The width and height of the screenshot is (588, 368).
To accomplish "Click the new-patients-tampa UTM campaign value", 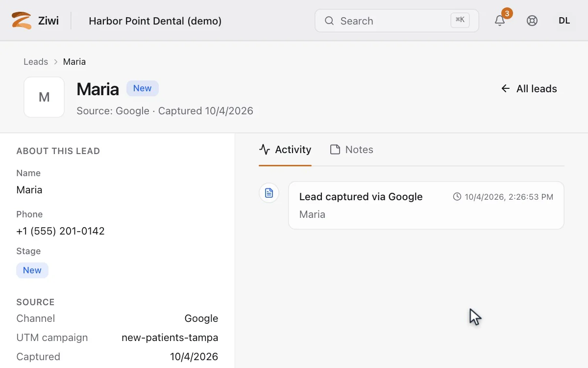I will coord(170,338).
